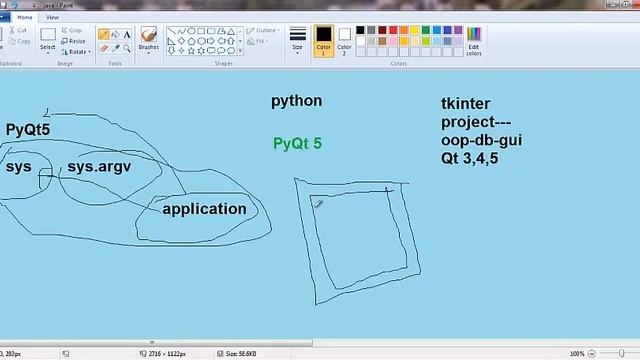Image resolution: width=640 pixels, height=360 pixels.
Task: Open the blue Paint file menu button
Action: [4, 18]
